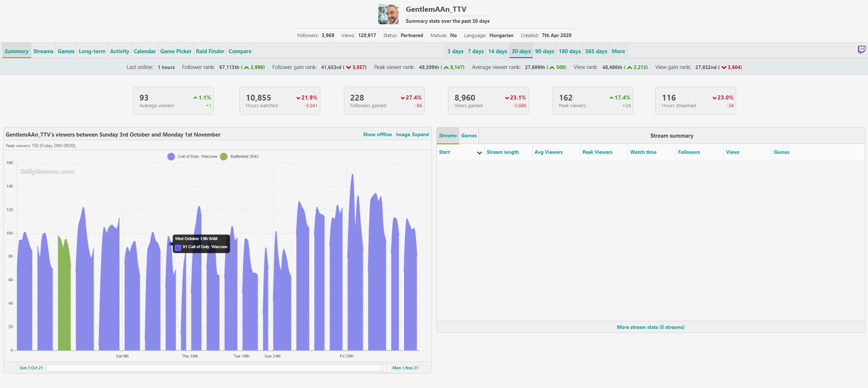Image resolution: width=868 pixels, height=388 pixels.
Task: Click the Twitch chat icon at far right
Action: (861, 50)
